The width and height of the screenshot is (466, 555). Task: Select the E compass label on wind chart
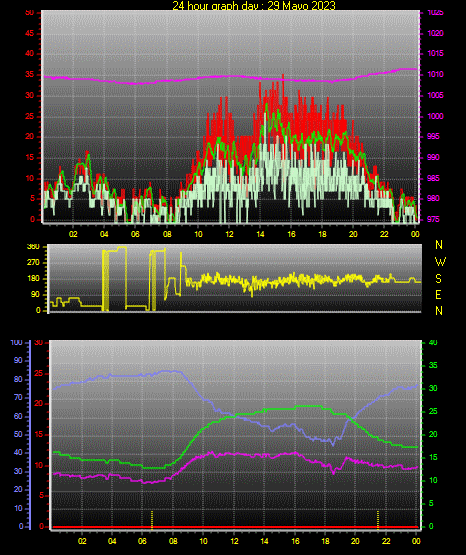[x=438, y=294]
